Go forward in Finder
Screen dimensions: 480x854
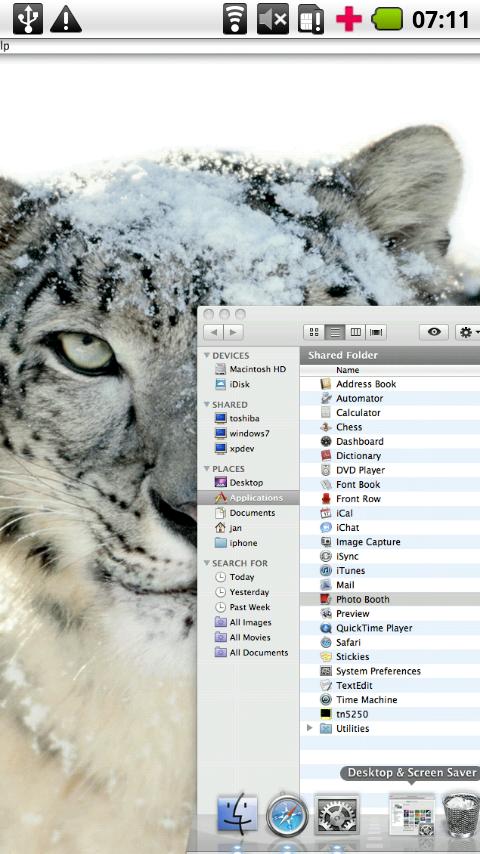click(x=233, y=332)
